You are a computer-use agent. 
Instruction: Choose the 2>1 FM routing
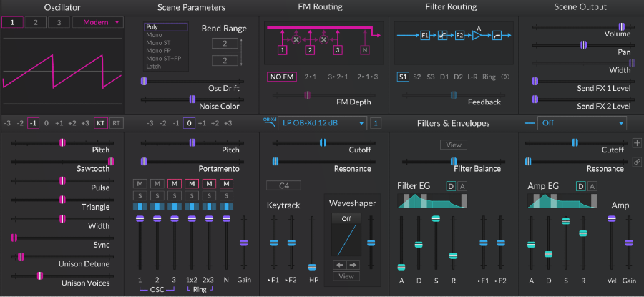310,77
